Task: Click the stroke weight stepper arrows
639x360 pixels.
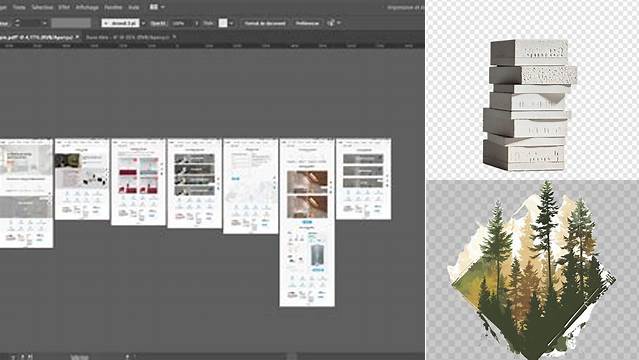Action: [x=17, y=23]
